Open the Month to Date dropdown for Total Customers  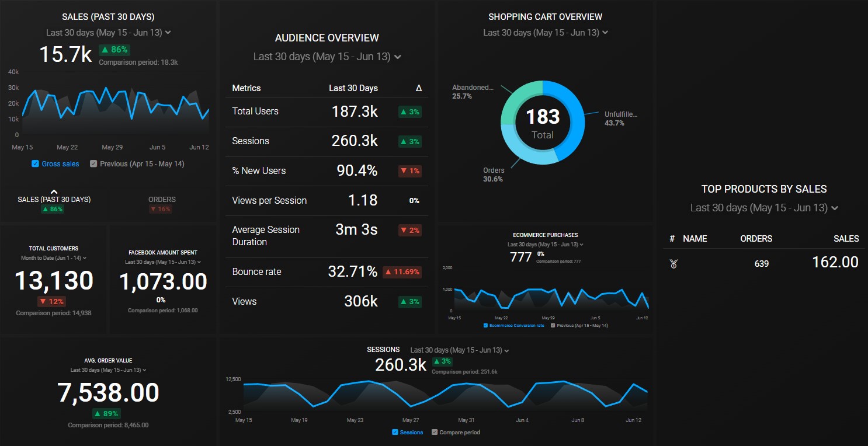coord(54,258)
